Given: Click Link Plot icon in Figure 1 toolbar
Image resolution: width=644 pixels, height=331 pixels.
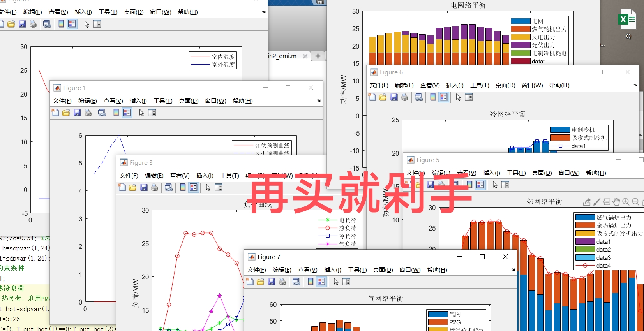Looking at the screenshot, I should coord(102,113).
